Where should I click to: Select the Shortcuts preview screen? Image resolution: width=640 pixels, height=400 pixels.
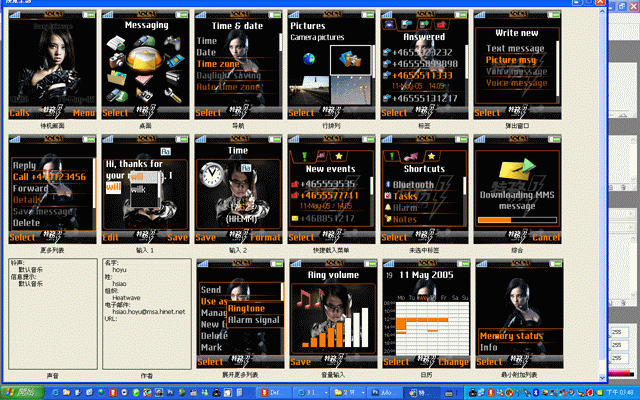424,189
